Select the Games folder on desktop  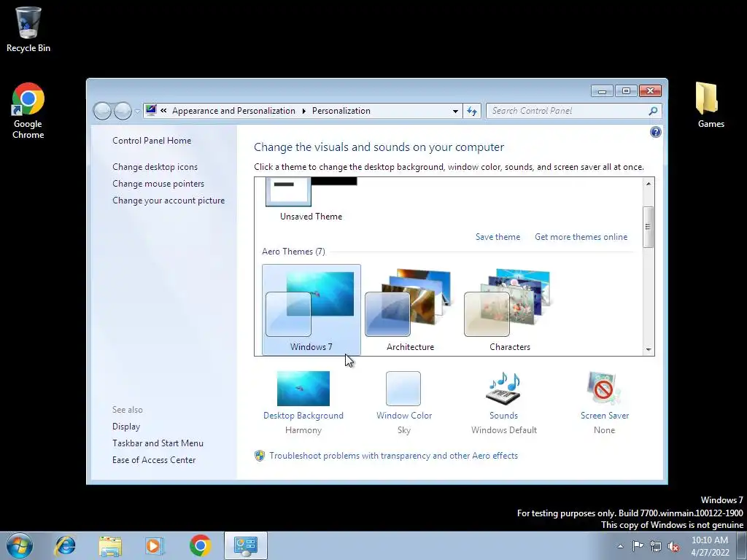click(711, 105)
